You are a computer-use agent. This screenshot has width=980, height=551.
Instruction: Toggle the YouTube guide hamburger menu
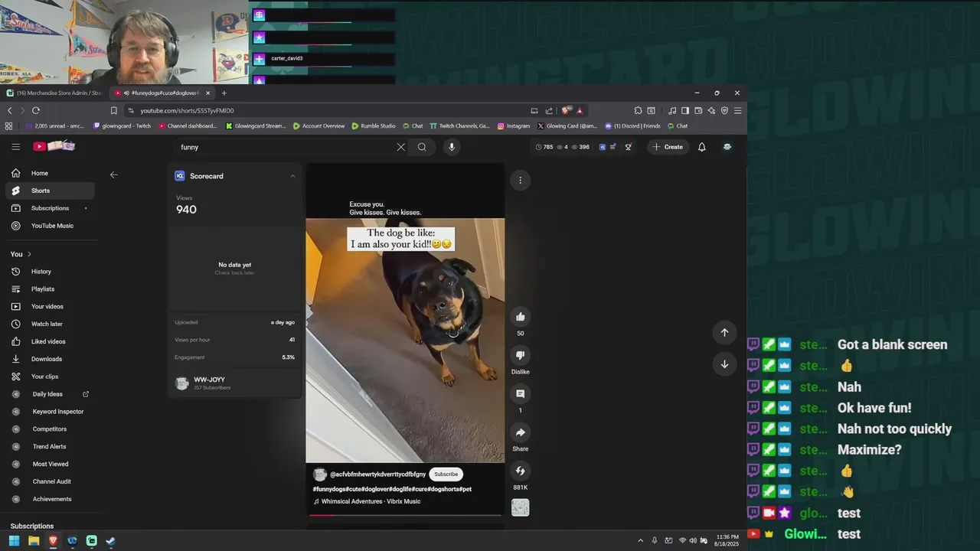[15, 147]
